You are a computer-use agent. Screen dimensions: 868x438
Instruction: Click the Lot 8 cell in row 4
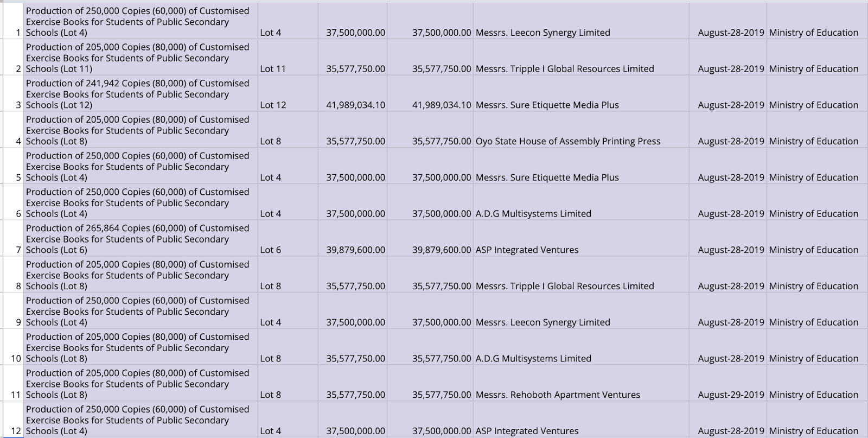coord(270,141)
